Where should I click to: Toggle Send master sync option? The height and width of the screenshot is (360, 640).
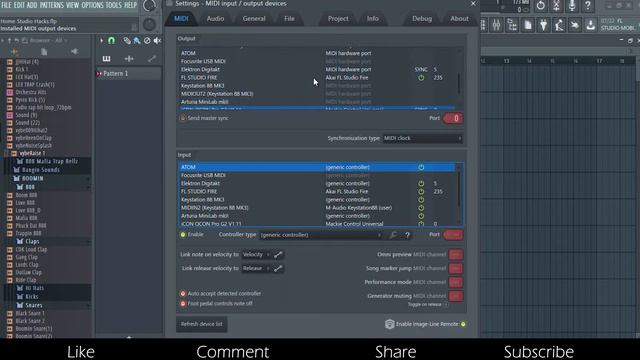183,118
